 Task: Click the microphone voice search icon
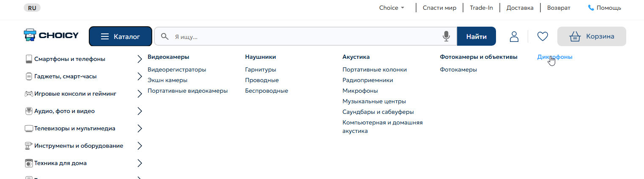(x=446, y=36)
